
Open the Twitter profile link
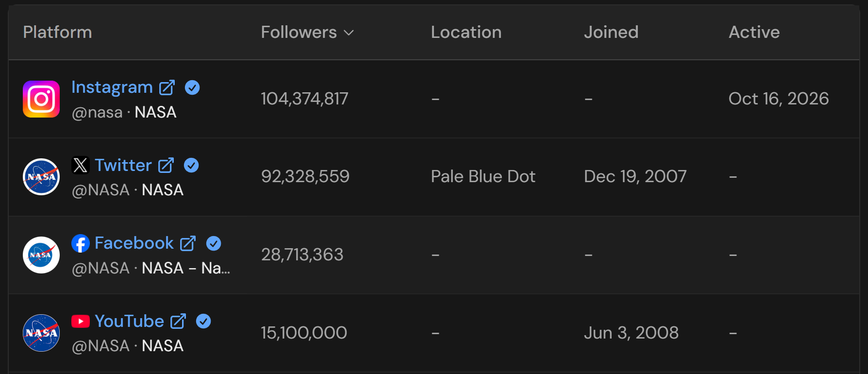pyautogui.click(x=123, y=165)
